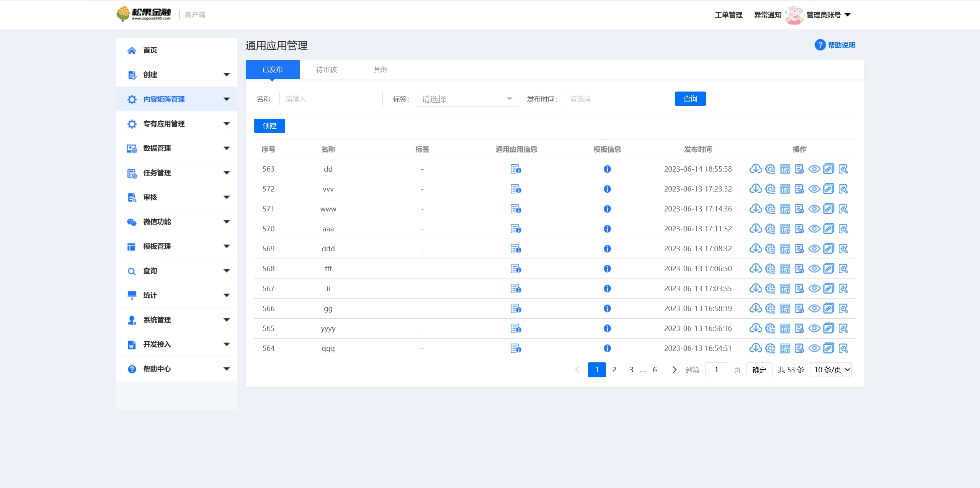This screenshot has height=488, width=980.
Task: Focus the 名称 input field
Action: click(331, 99)
